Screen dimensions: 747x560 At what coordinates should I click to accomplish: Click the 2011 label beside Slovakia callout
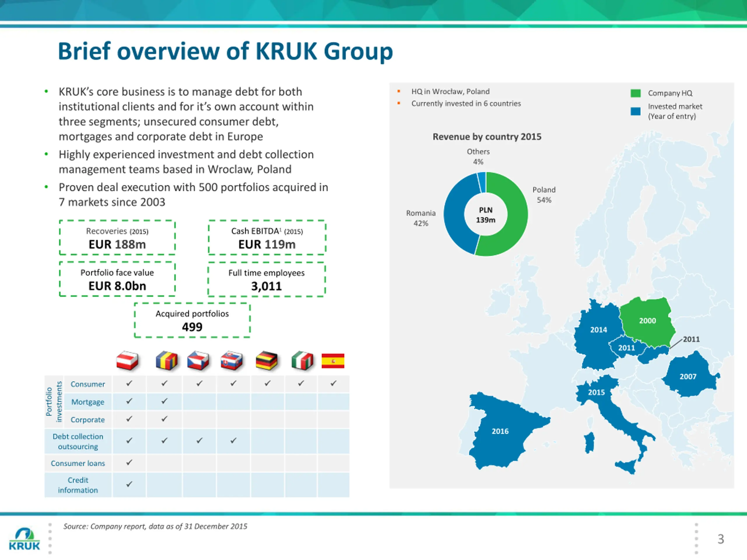(x=691, y=339)
